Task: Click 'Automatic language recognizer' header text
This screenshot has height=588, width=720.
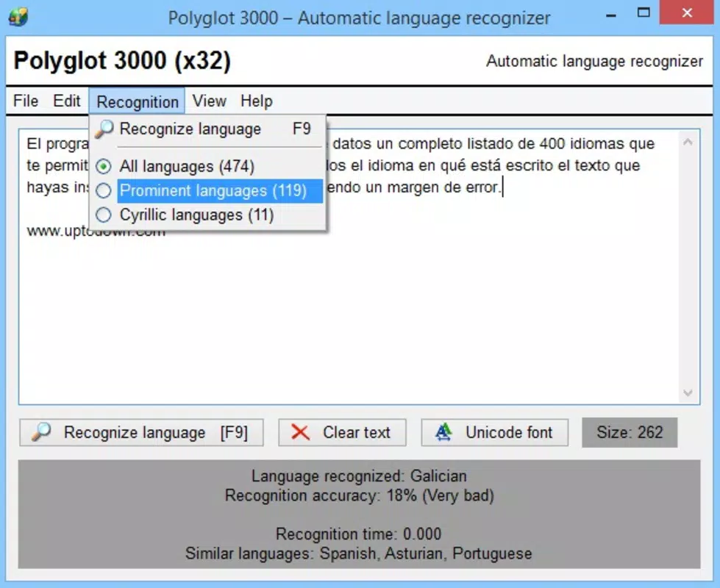Action: coord(595,61)
